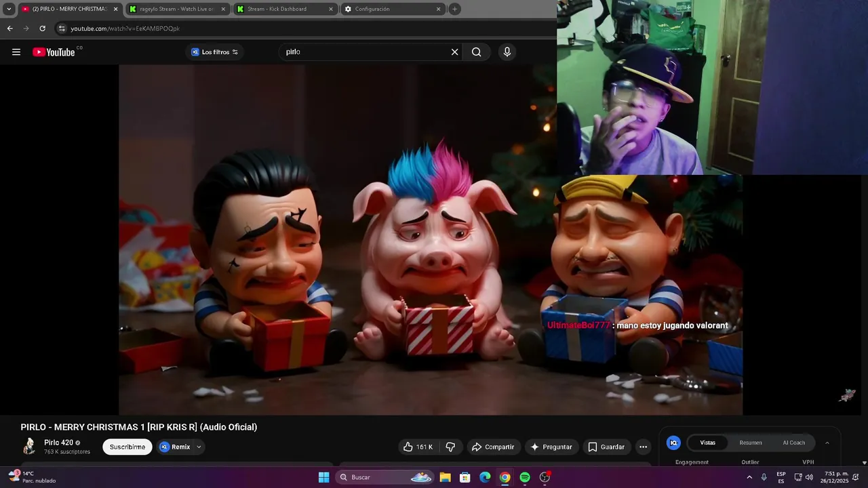Click the extension logo in side panel
Screen dimensions: 868x488
click(x=673, y=443)
